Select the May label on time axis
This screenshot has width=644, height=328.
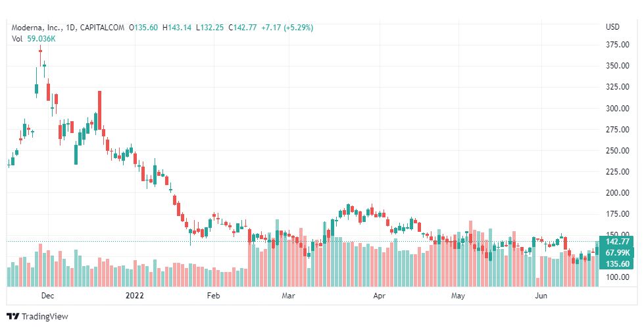(x=458, y=296)
